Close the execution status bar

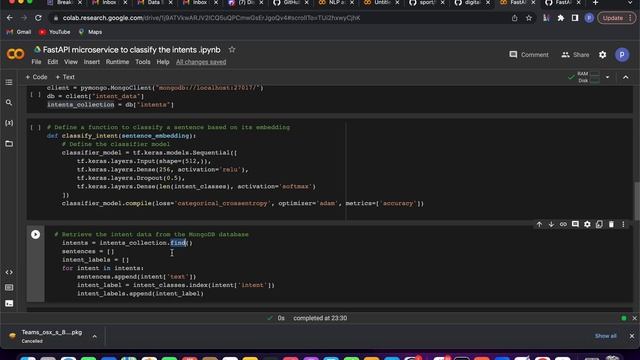click(635, 318)
